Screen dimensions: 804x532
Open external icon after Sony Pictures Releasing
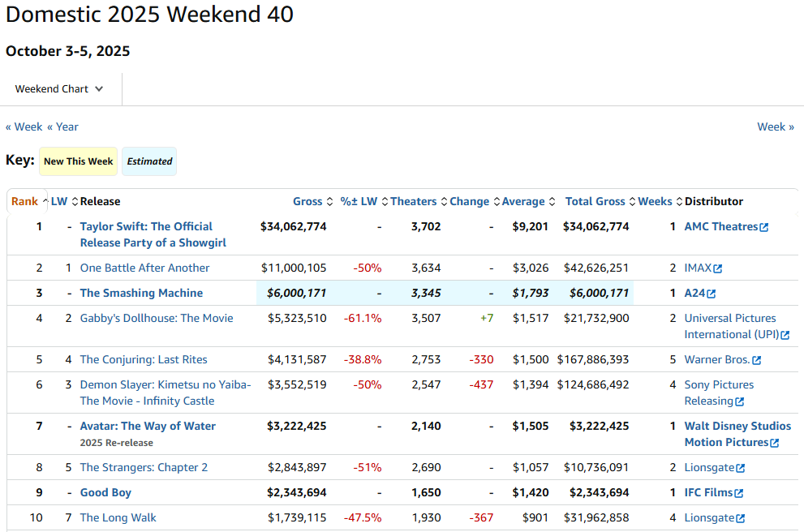739,401
